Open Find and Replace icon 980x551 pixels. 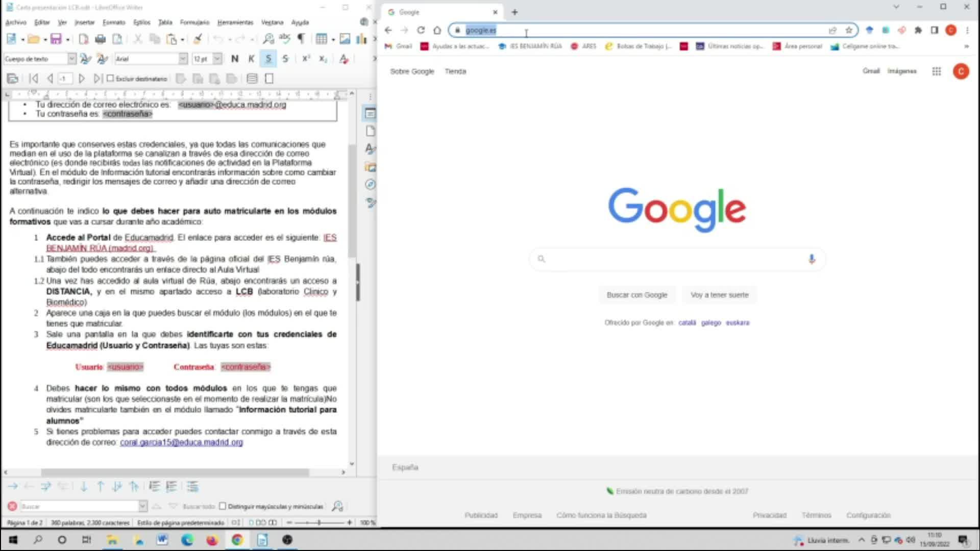268,39
